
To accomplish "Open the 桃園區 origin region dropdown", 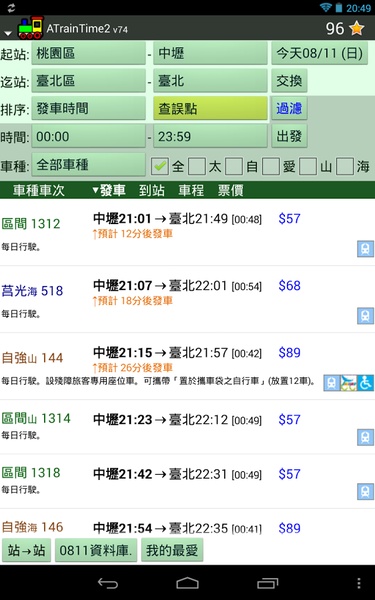I will tap(88, 54).
